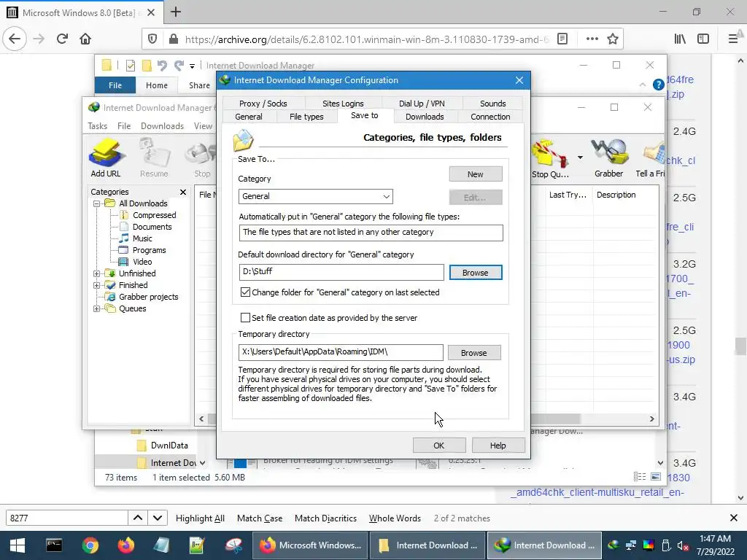Viewport: 747px width, 560px height.
Task: Launch Chrome from the taskbar
Action: (x=90, y=545)
